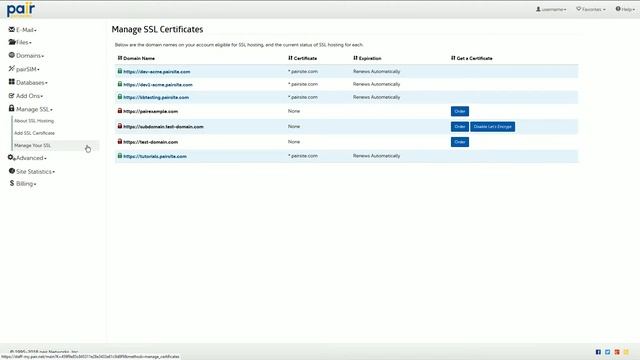The image size is (640, 360).
Task: Click the E-Mail envelope icon
Action: [11, 29]
